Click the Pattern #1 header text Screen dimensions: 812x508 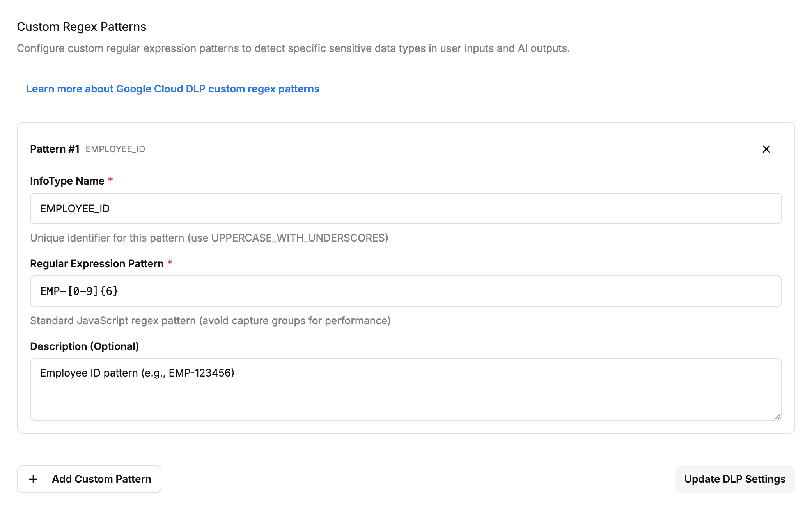coord(55,149)
